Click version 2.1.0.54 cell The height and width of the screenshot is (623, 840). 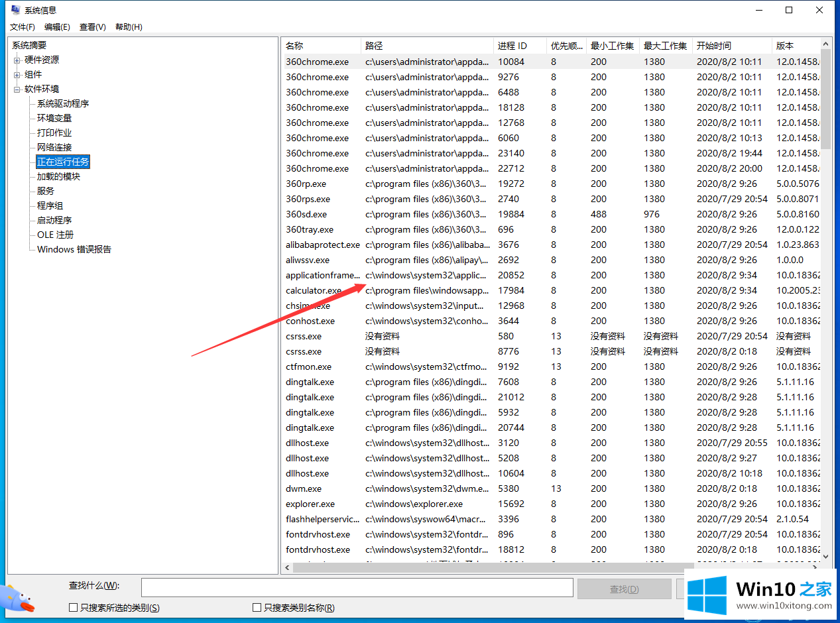[793, 519]
